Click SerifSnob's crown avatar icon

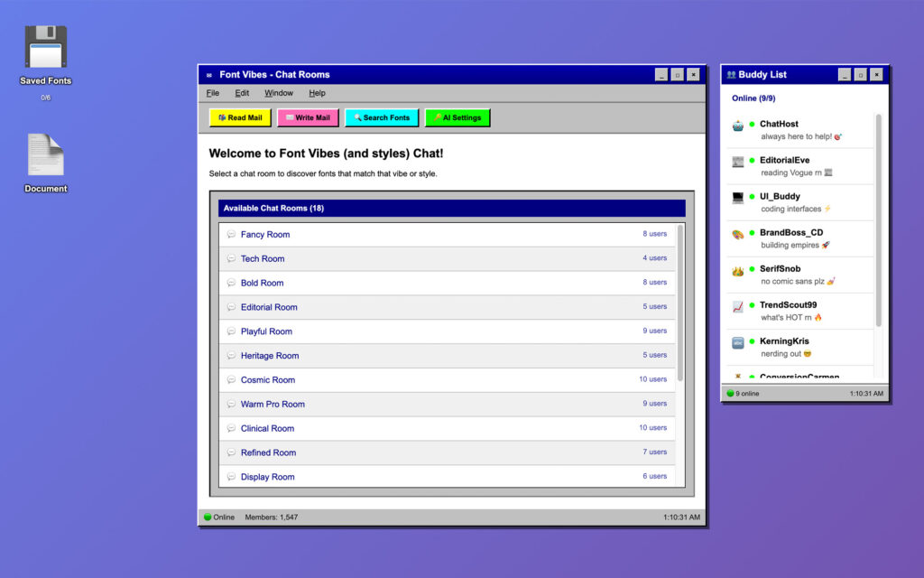[x=738, y=271]
